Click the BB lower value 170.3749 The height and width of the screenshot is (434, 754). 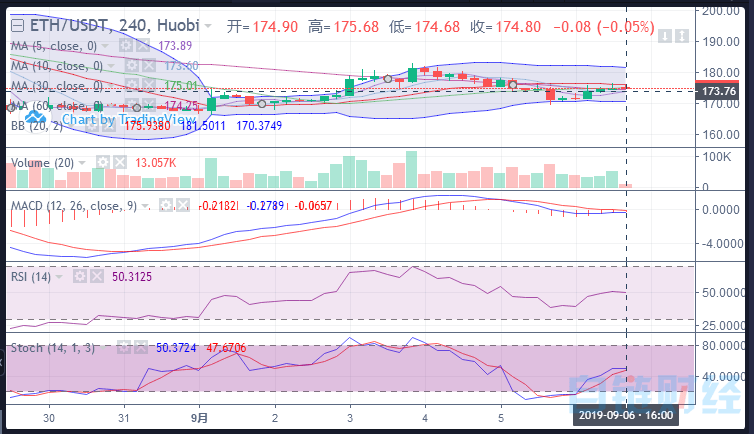pos(259,126)
